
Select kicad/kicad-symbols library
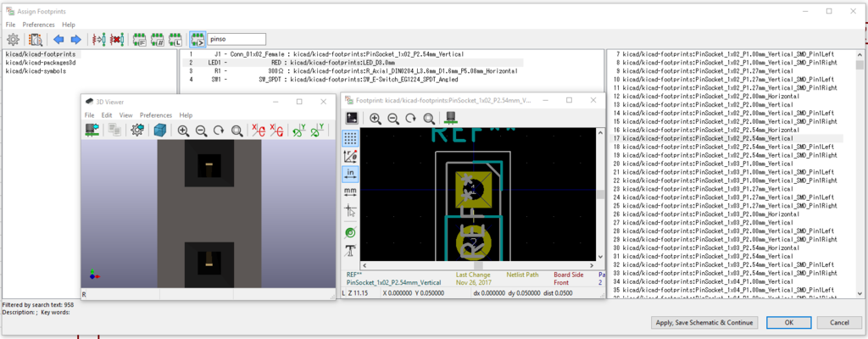click(x=35, y=71)
